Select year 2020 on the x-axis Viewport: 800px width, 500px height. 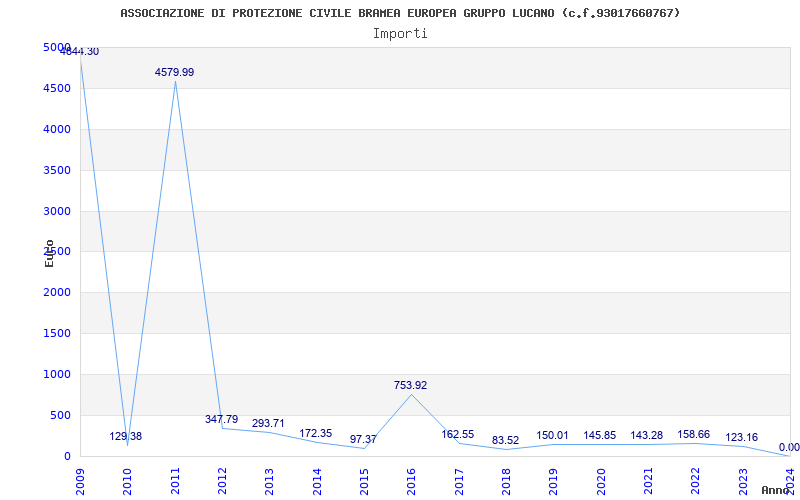[x=600, y=478]
